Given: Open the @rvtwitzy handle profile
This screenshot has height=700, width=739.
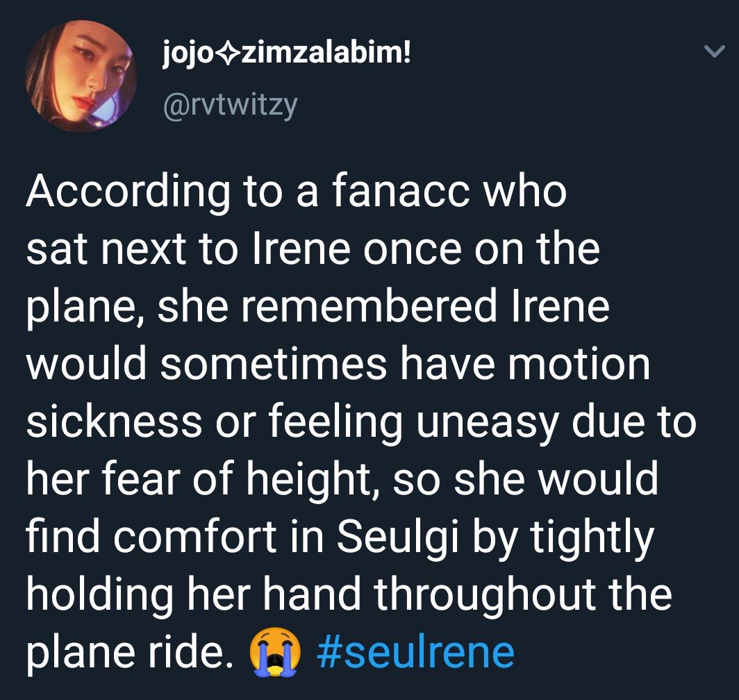Looking at the screenshot, I should point(230,106).
